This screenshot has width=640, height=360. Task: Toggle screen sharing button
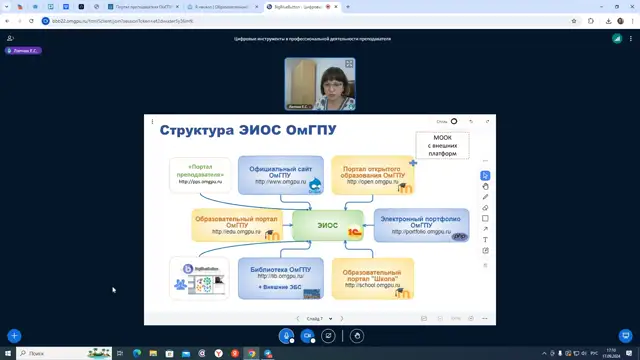click(328, 336)
